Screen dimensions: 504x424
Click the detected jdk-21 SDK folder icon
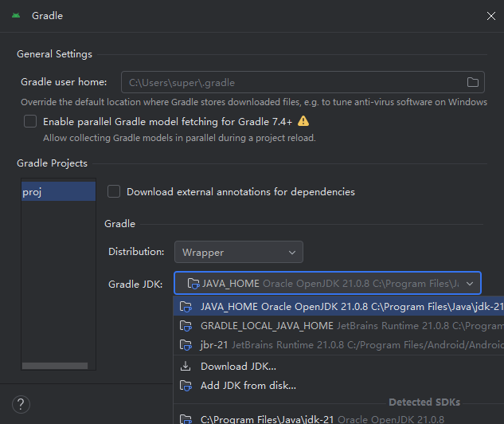(x=186, y=418)
